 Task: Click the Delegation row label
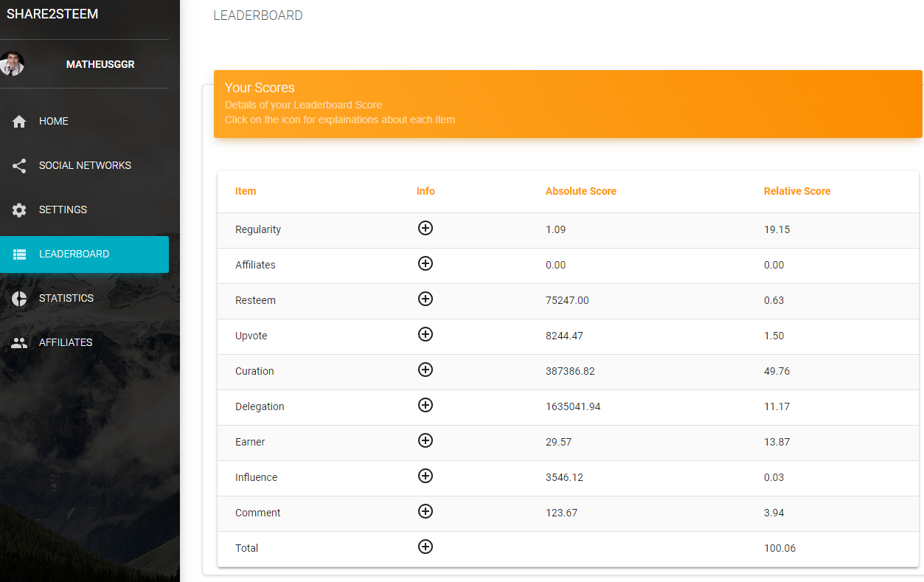coord(260,406)
